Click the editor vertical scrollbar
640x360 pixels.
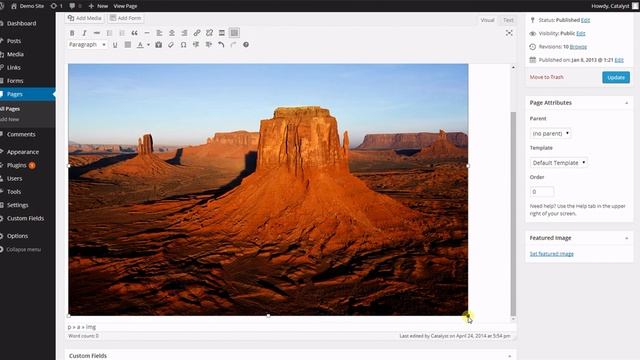(x=513, y=214)
